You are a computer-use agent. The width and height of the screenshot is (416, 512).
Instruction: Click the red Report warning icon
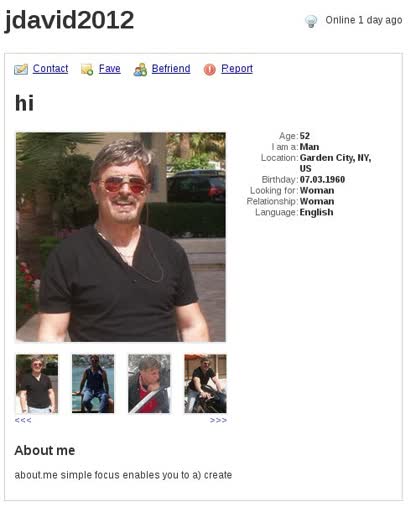click(210, 69)
